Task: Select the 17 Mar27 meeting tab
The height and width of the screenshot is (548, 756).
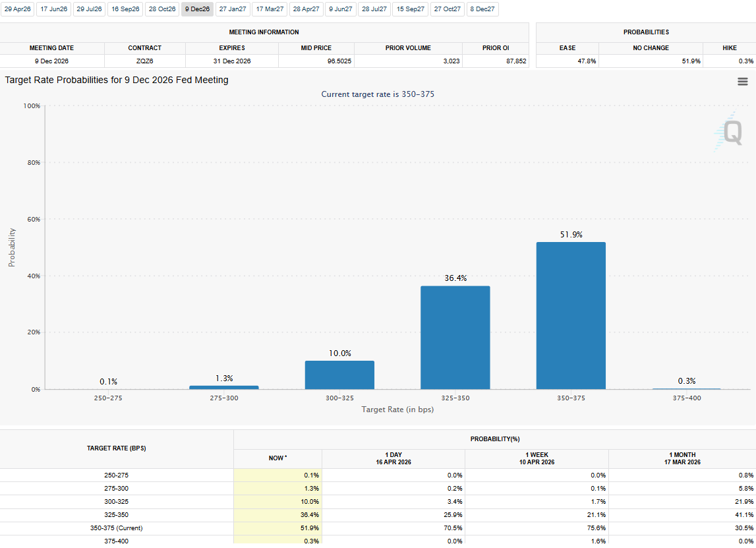Action: 270,9
